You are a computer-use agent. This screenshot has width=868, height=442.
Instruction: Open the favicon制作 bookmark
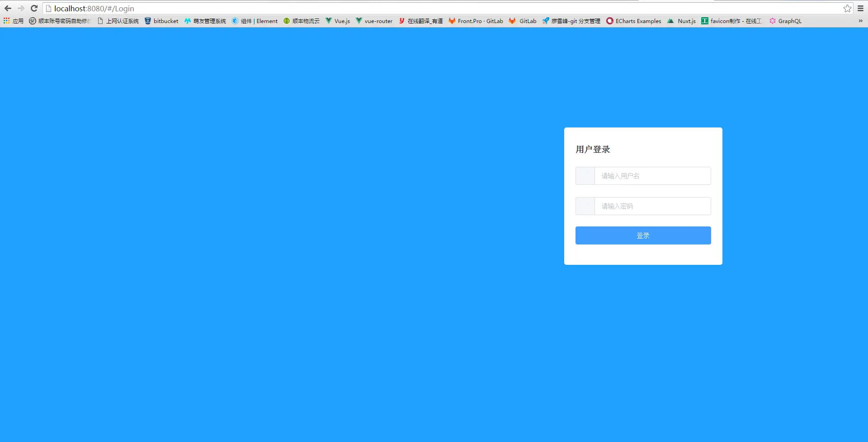click(x=731, y=21)
